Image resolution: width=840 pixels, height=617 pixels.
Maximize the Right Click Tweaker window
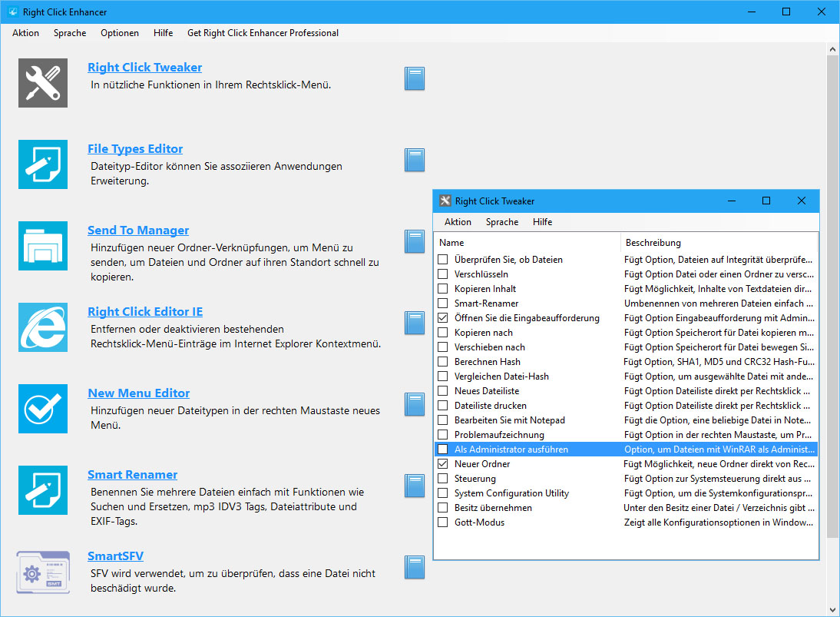point(766,201)
